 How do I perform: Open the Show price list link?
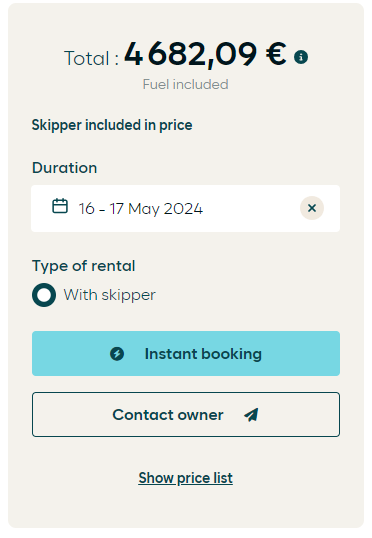point(186,478)
